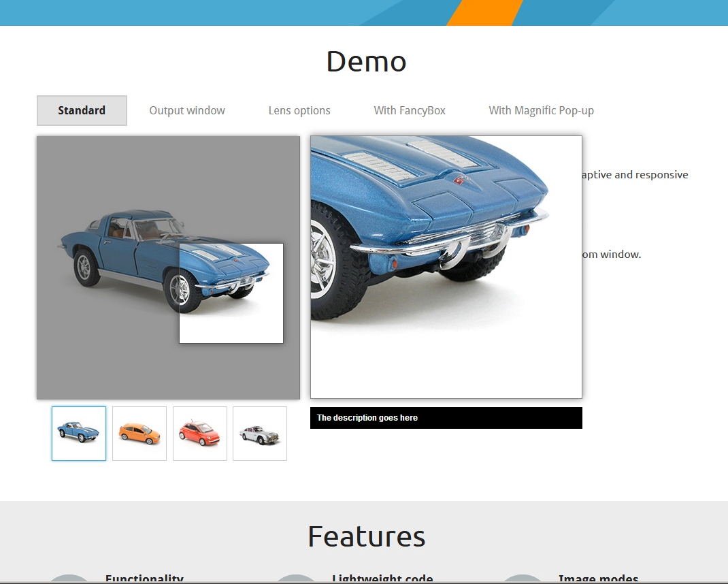Click the orange stripe in the header banner

pos(484,12)
